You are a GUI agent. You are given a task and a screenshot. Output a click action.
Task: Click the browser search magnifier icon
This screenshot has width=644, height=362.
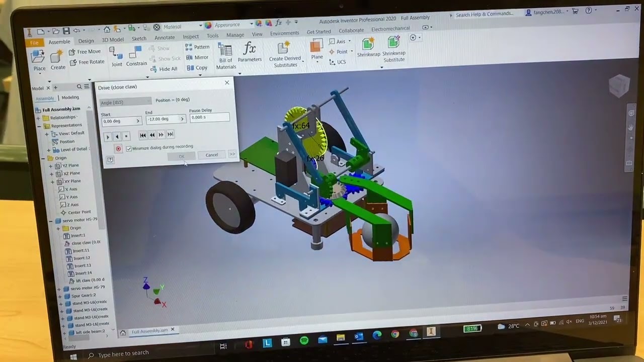tap(79, 87)
